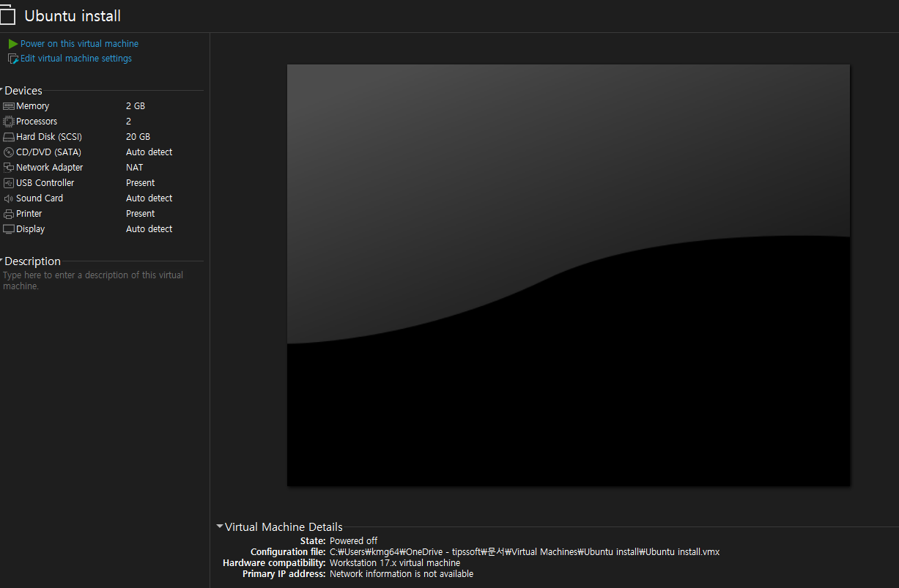Click the Display Auto detect value

pyautogui.click(x=149, y=229)
